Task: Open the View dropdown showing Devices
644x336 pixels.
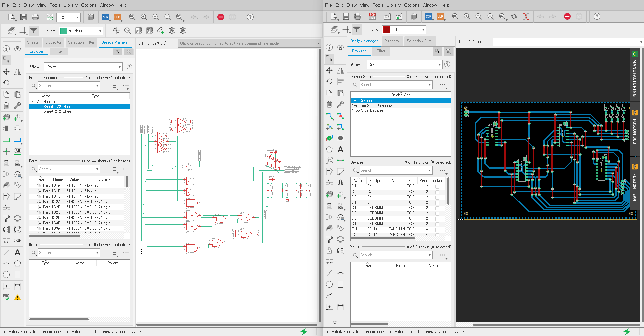Action: [x=404, y=65]
